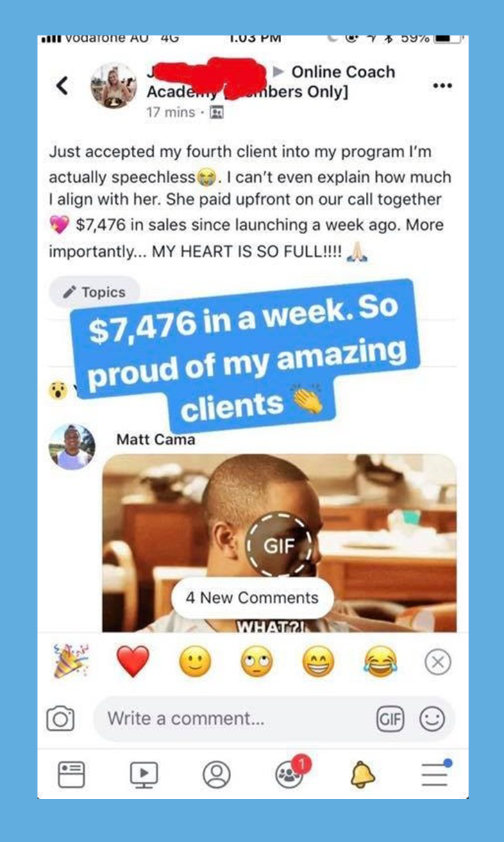Viewport: 504px width, 842px height.
Task: Open the camera to attach photo
Action: coord(60,718)
